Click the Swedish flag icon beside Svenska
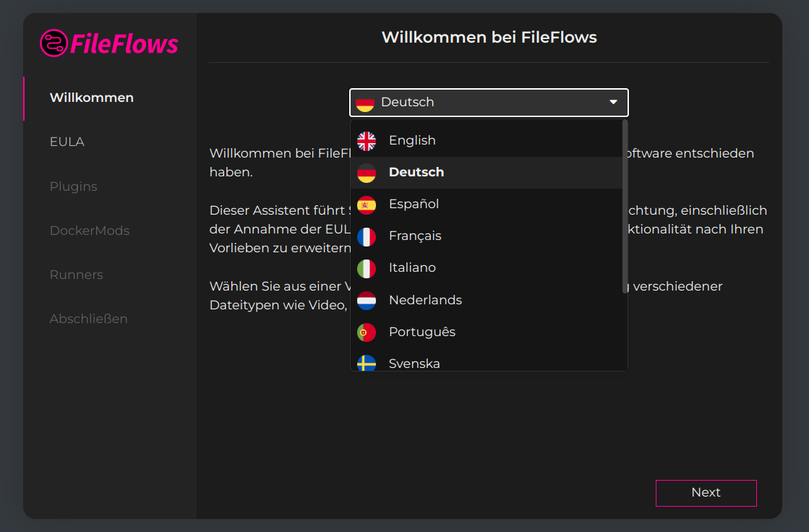 tap(367, 364)
